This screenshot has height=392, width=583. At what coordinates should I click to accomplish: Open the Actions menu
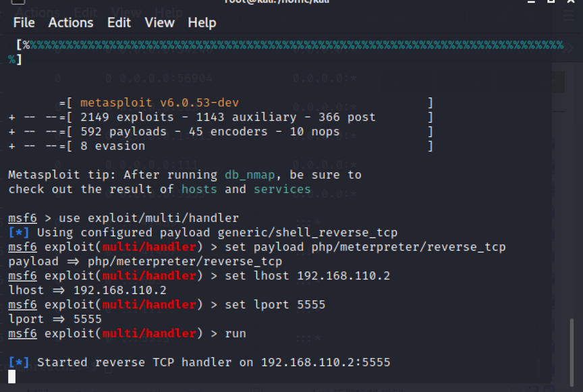click(71, 23)
